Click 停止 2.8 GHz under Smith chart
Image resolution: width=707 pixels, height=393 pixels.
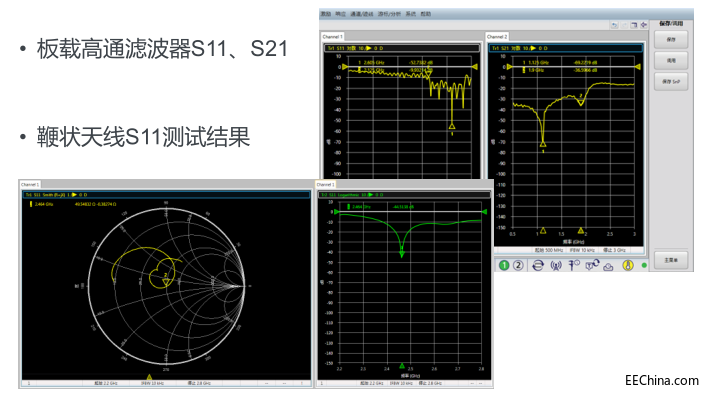[x=199, y=383]
